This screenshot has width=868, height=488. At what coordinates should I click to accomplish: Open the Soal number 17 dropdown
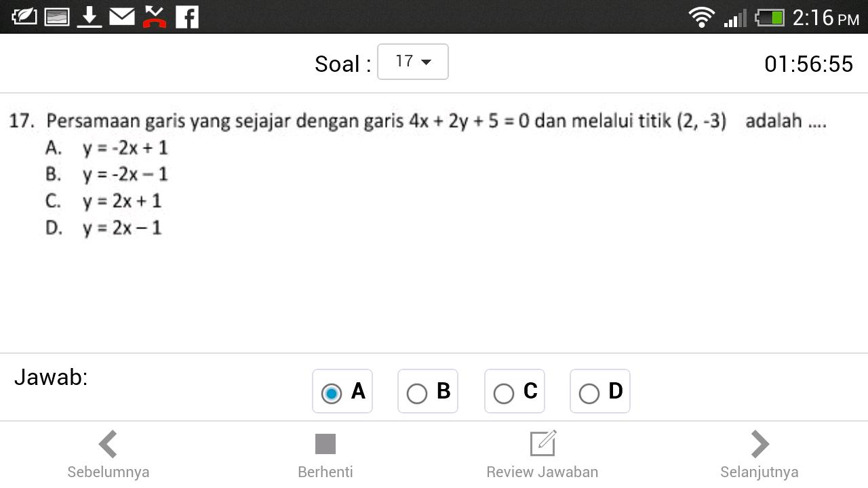pos(412,62)
